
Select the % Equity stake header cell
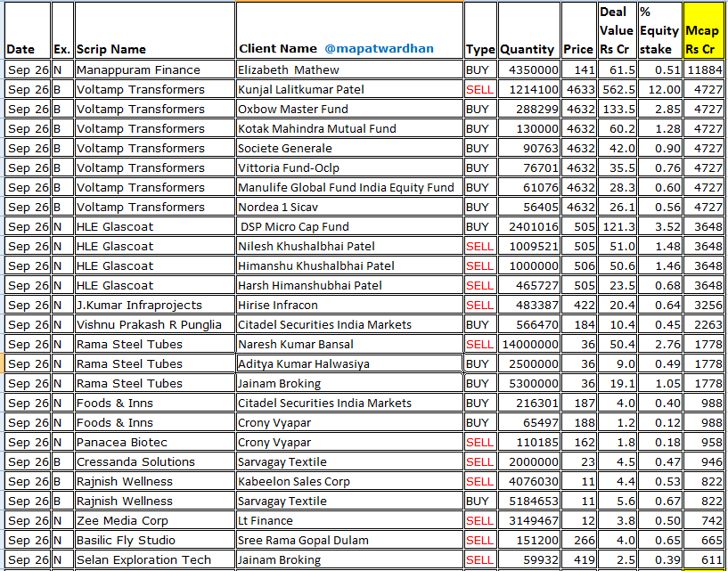pos(660,30)
